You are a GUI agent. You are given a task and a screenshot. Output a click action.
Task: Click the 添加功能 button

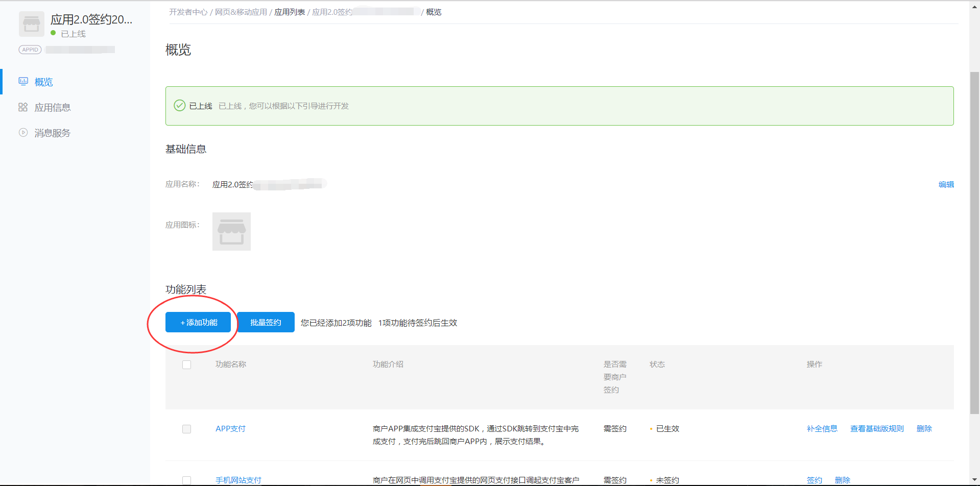(198, 322)
